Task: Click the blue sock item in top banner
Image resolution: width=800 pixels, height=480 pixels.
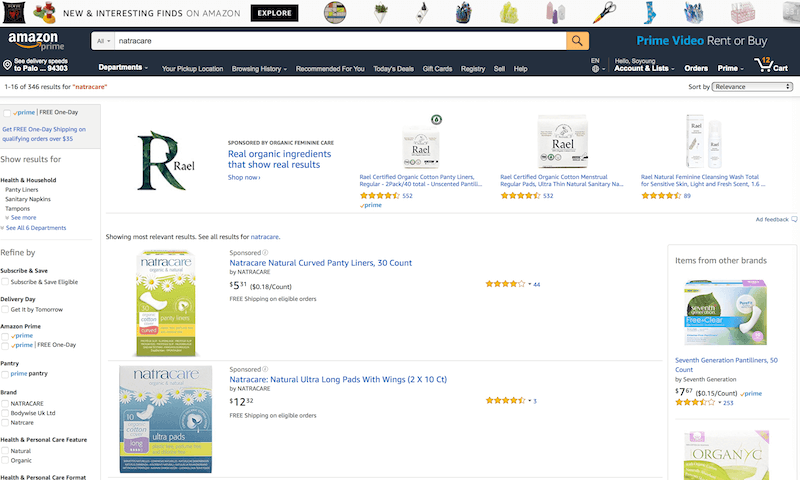Action: tap(649, 13)
